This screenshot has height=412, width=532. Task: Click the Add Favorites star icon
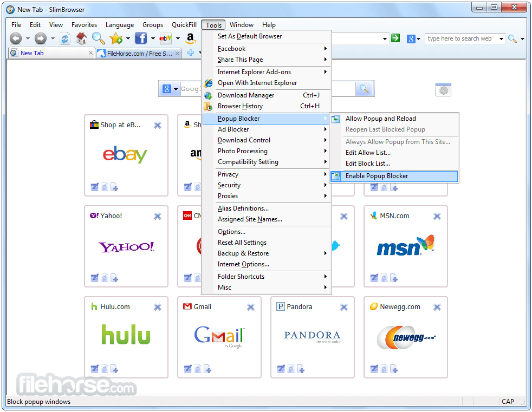pos(115,38)
